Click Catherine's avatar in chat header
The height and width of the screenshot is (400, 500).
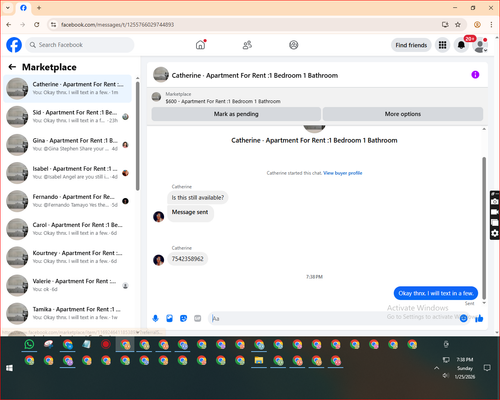pyautogui.click(x=161, y=75)
